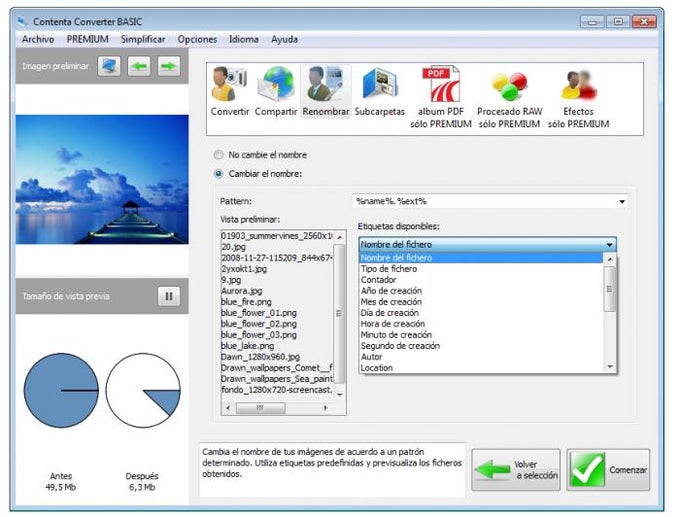This screenshot has width=680, height=517.
Task: Go to previous preview image arrow
Action: [139, 66]
